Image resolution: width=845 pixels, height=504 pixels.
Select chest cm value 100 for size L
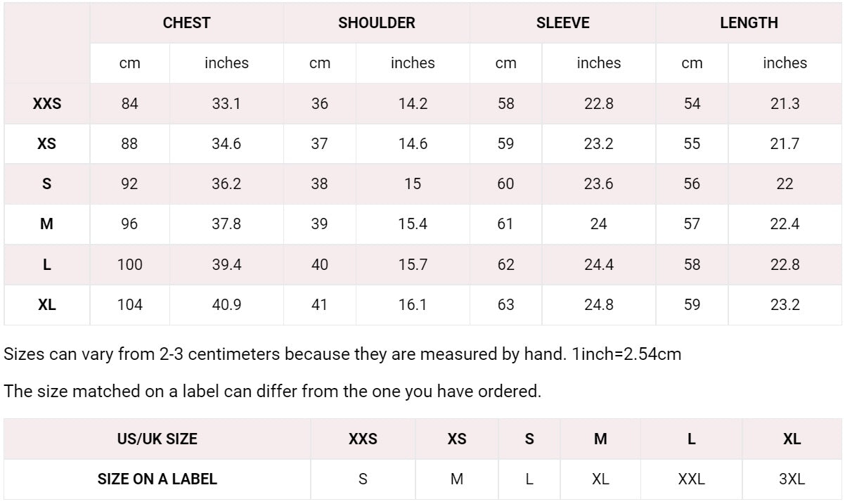130,265
